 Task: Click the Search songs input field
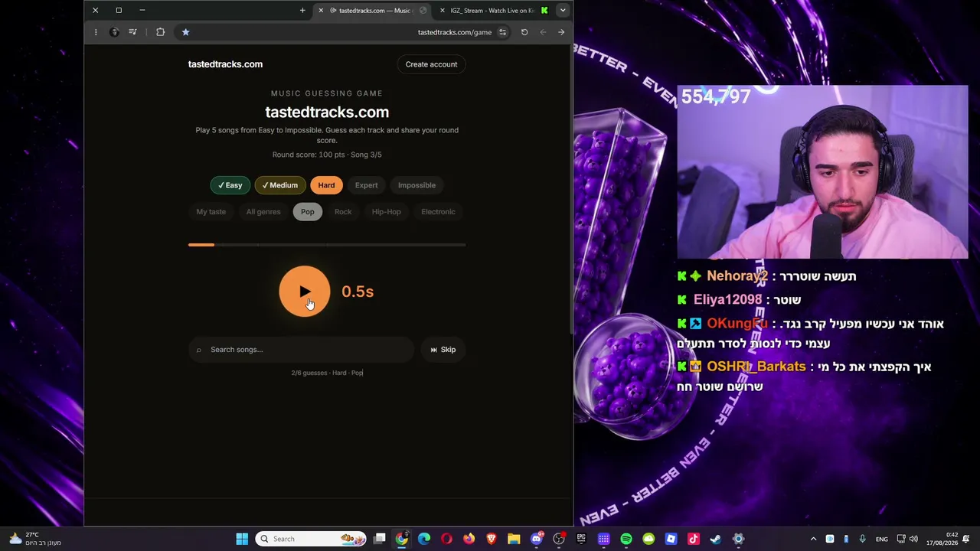[x=301, y=350]
